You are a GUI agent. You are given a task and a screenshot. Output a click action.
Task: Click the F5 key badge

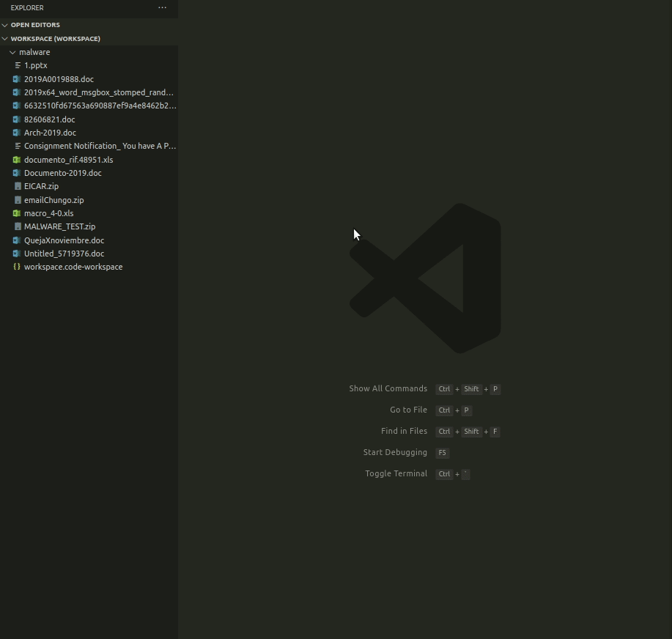(443, 453)
